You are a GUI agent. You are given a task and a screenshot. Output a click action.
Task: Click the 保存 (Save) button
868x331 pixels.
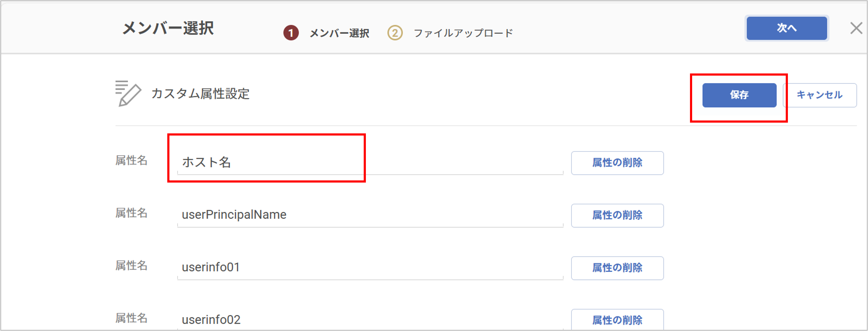point(739,95)
